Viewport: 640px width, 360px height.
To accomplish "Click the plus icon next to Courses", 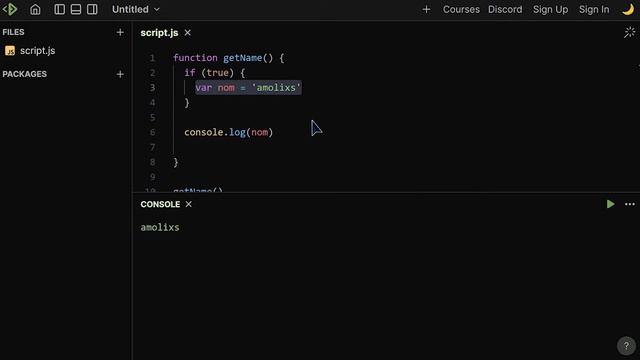I will coord(426,9).
